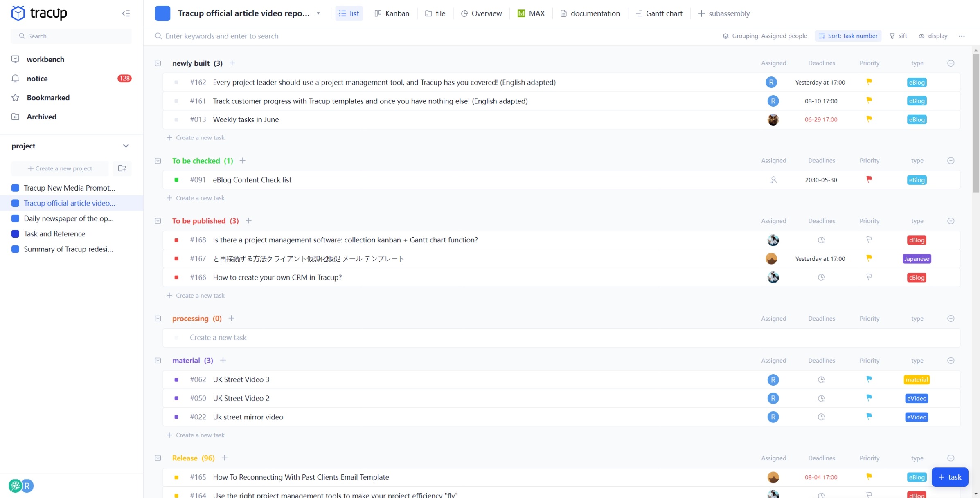This screenshot has height=498, width=980.
Task: Switch to the Gantt chart tab
Action: pos(659,13)
